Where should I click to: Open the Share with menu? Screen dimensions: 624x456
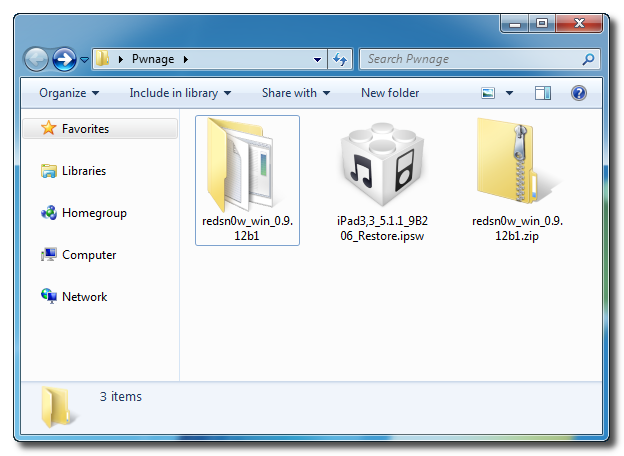click(296, 93)
